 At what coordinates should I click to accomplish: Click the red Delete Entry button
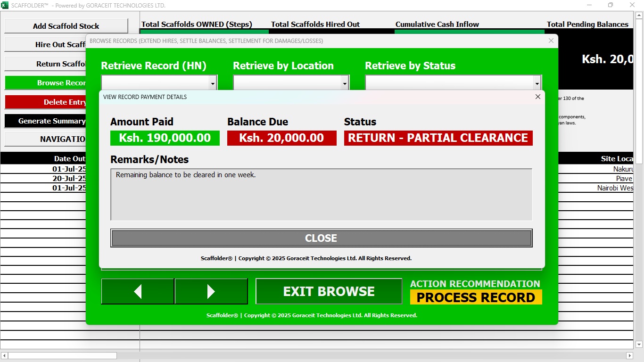(46, 102)
